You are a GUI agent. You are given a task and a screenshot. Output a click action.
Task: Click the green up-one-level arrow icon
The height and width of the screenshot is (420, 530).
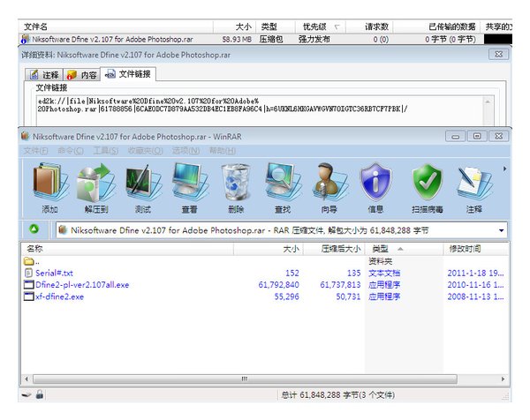coord(34,229)
